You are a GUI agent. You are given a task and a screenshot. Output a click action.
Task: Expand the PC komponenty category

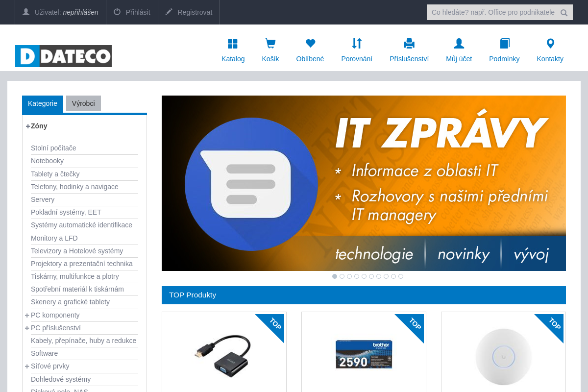click(27, 315)
